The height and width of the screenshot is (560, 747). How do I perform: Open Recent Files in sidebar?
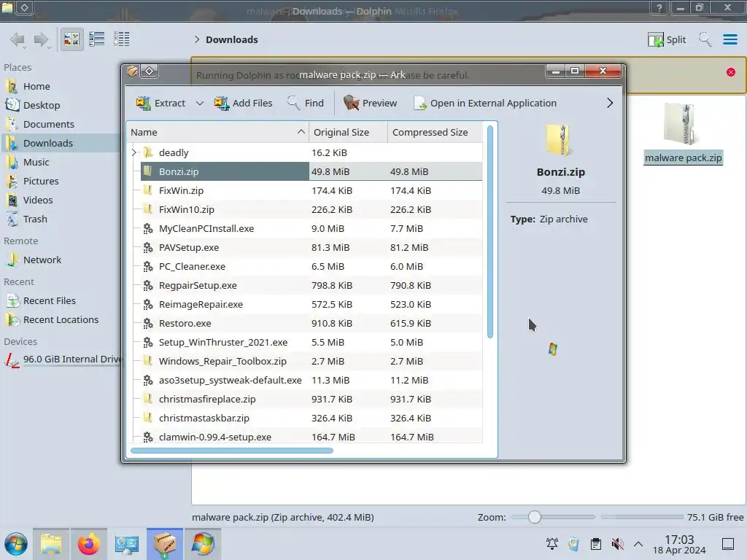click(x=50, y=301)
